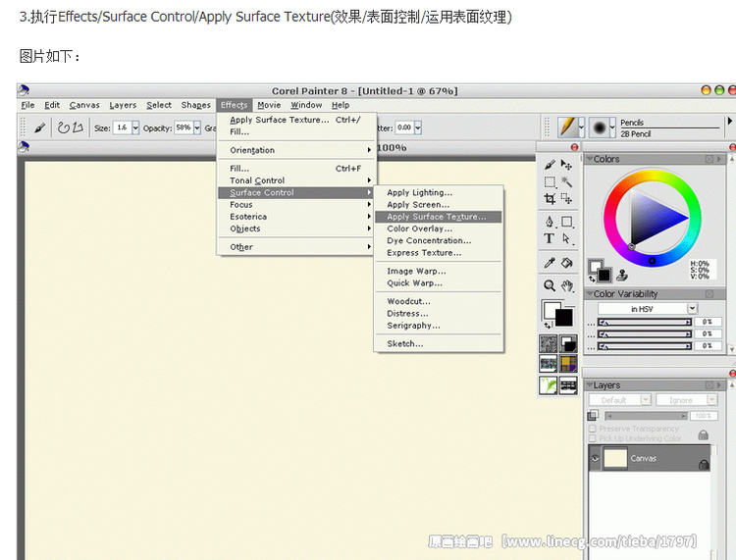This screenshot has height=560, width=736.
Task: Open the File menu
Action: (27, 105)
